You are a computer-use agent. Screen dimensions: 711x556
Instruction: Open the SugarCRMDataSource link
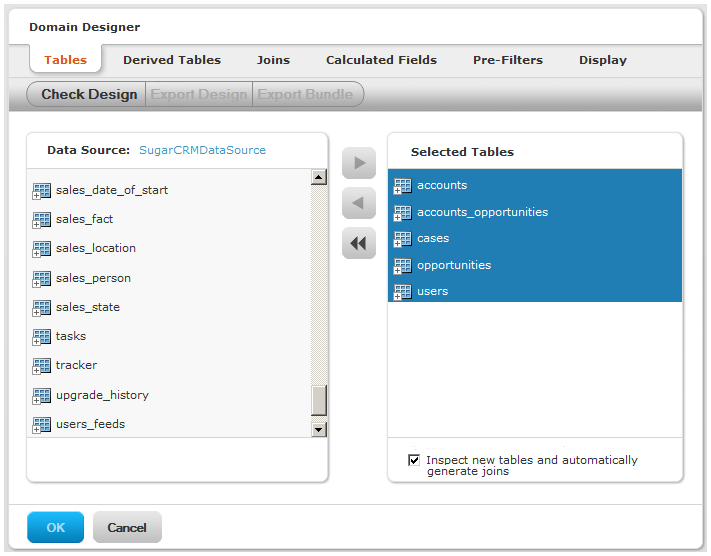pyautogui.click(x=202, y=150)
